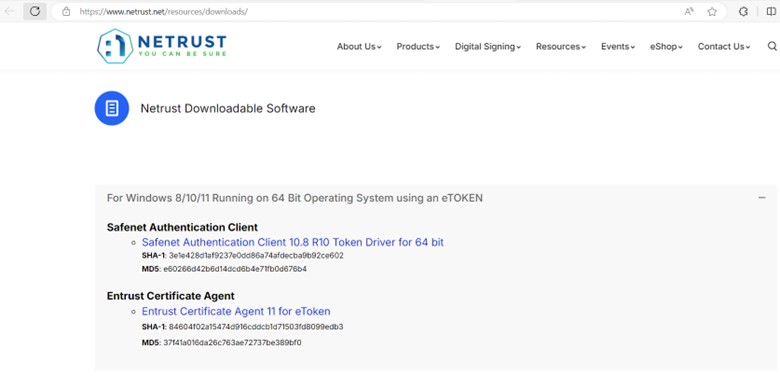
Task: Expand the Products dropdown menu
Action: [x=418, y=47]
